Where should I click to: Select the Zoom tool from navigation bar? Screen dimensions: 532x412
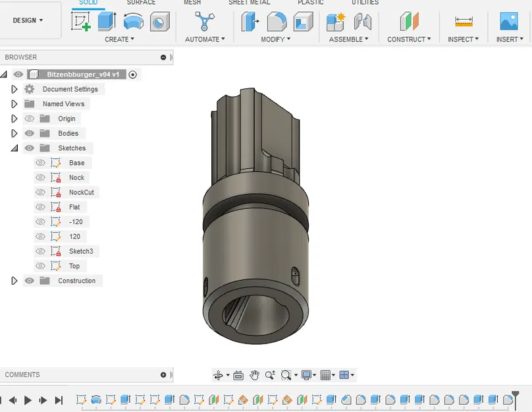point(271,374)
